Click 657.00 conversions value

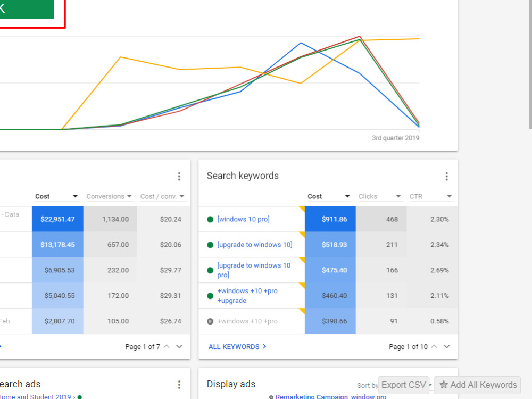tap(118, 245)
